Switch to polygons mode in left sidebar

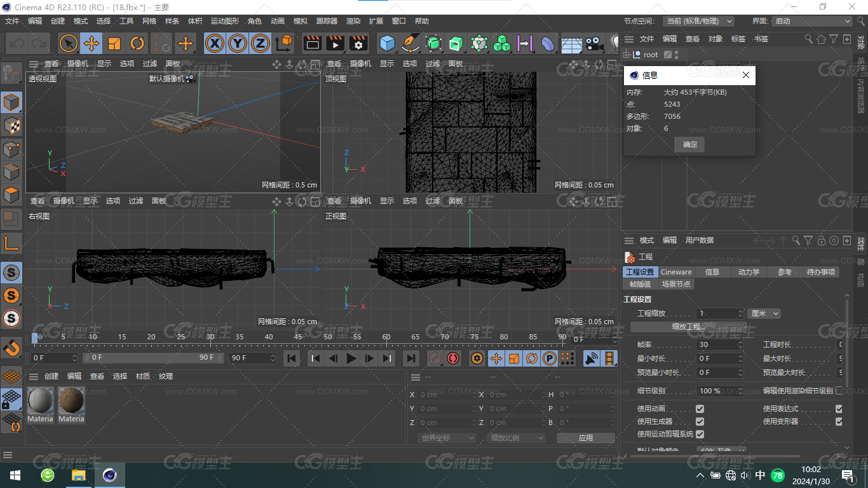pos(11,195)
